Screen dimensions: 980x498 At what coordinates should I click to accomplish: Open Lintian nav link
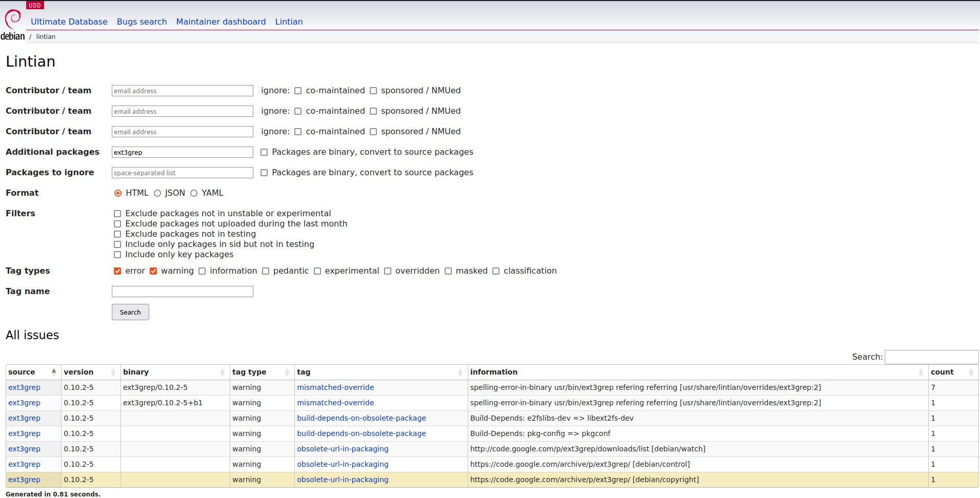coord(289,22)
